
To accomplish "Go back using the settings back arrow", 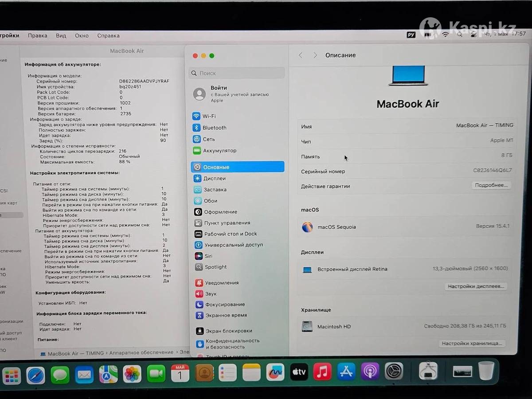I will [301, 55].
